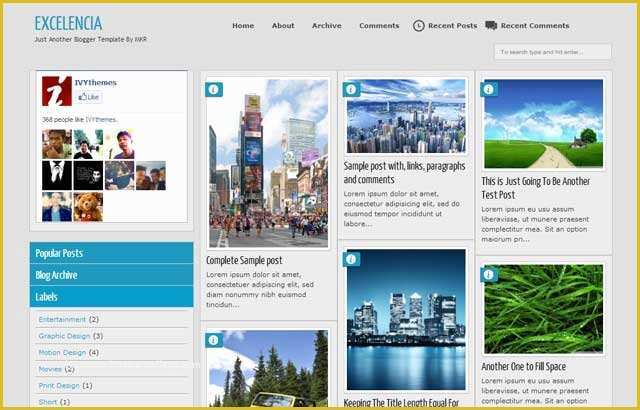Viewport: 640px width, 410px height.
Task: Collapse the Labels section
Action: pyautogui.click(x=111, y=297)
